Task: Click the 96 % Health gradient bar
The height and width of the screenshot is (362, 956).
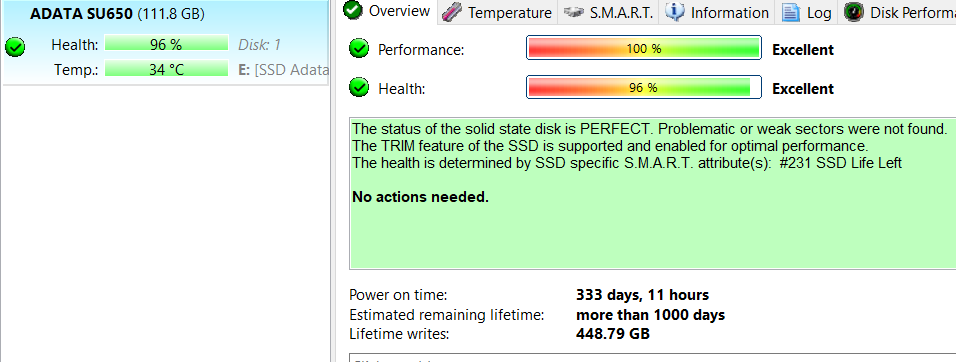Action: coord(644,87)
